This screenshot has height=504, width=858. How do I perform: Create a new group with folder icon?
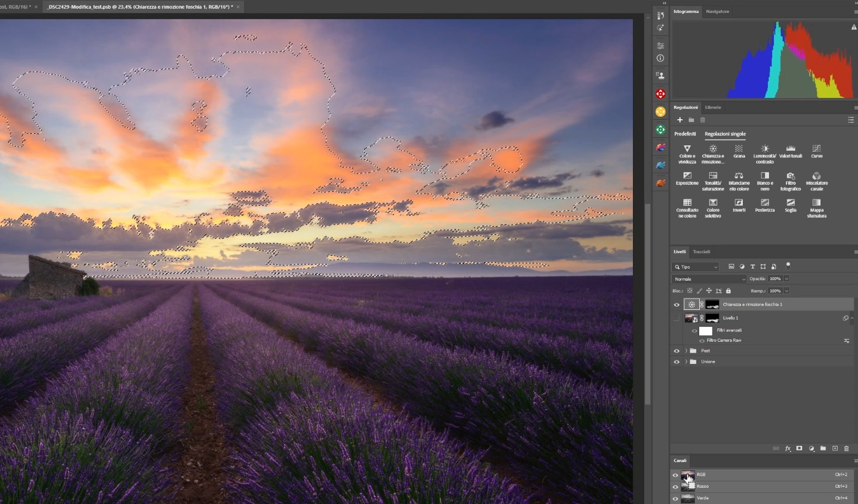[x=823, y=448]
